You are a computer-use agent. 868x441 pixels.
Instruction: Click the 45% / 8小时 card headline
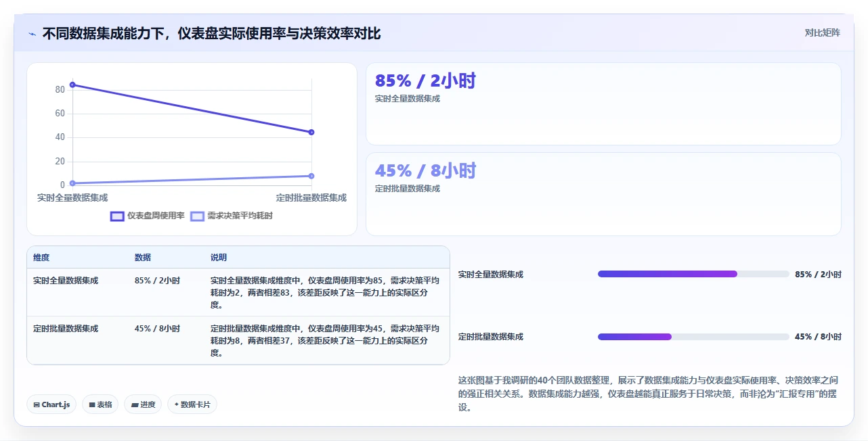point(425,170)
